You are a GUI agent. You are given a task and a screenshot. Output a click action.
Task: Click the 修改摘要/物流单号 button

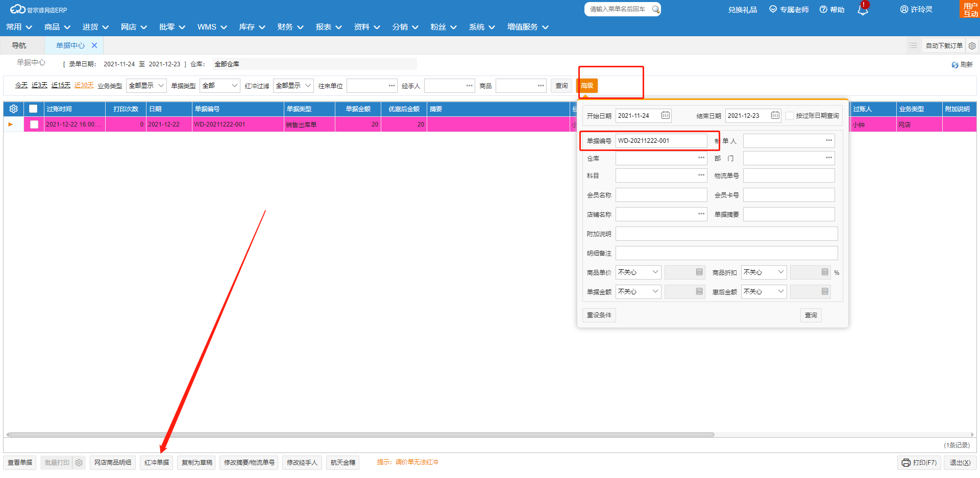(249, 463)
